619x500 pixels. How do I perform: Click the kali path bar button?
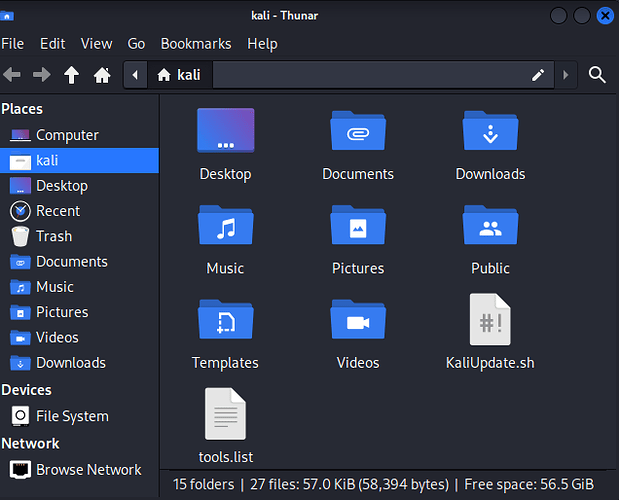[x=180, y=75]
